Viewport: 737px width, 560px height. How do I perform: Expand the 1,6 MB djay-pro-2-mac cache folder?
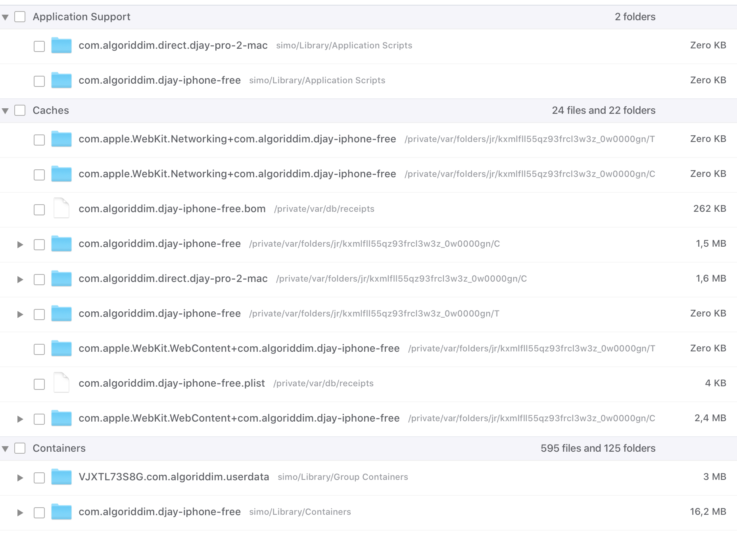20,279
